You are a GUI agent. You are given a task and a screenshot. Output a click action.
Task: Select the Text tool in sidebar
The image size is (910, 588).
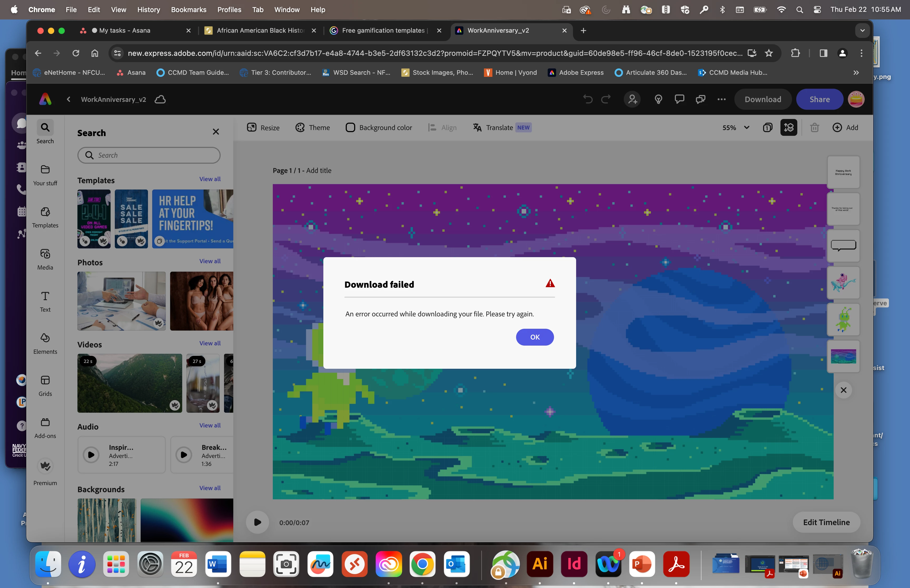45,301
